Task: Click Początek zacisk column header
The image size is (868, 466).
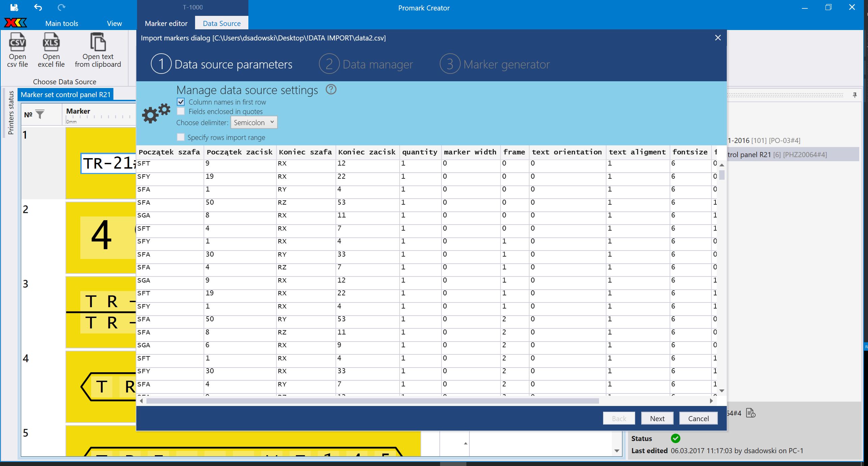Action: point(240,152)
